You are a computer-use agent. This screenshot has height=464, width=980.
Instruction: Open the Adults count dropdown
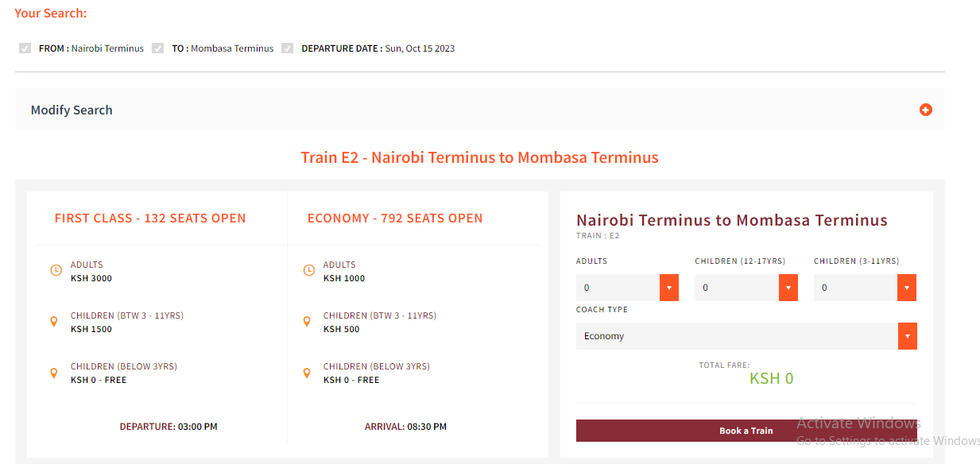[627, 288]
